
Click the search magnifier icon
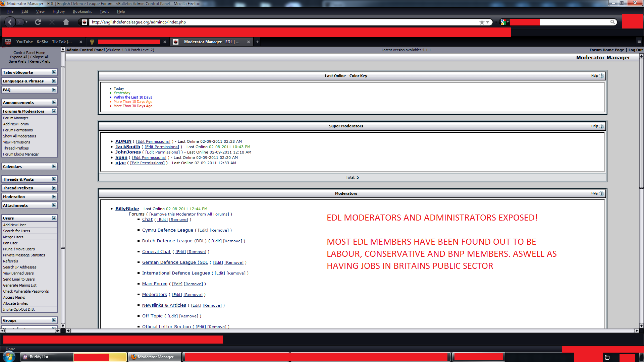coord(612,22)
